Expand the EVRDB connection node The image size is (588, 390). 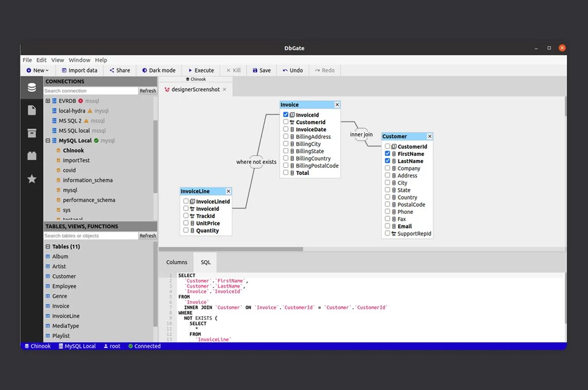point(48,101)
